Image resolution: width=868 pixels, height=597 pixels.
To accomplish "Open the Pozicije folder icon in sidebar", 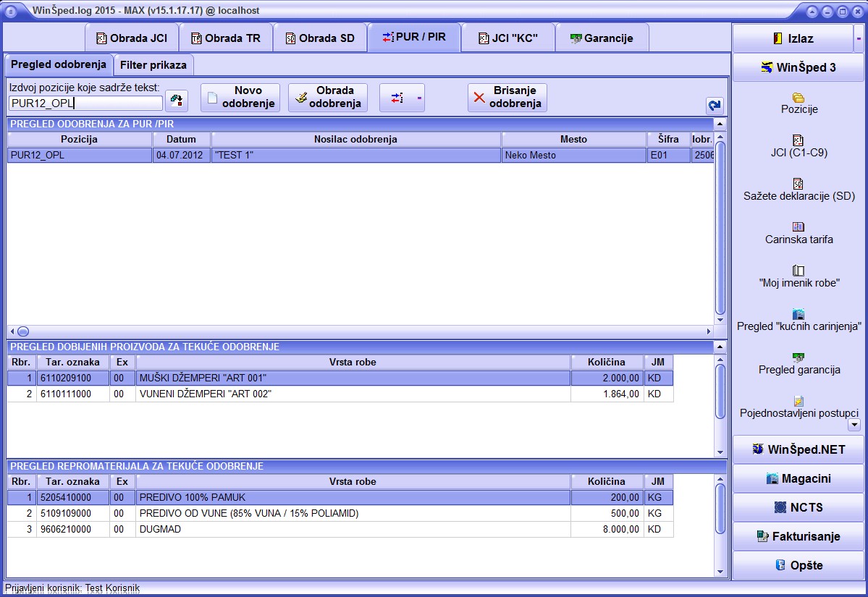I will (x=799, y=98).
